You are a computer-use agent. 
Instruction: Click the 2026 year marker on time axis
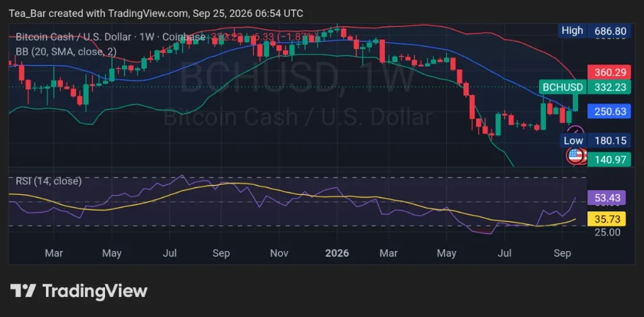click(337, 253)
